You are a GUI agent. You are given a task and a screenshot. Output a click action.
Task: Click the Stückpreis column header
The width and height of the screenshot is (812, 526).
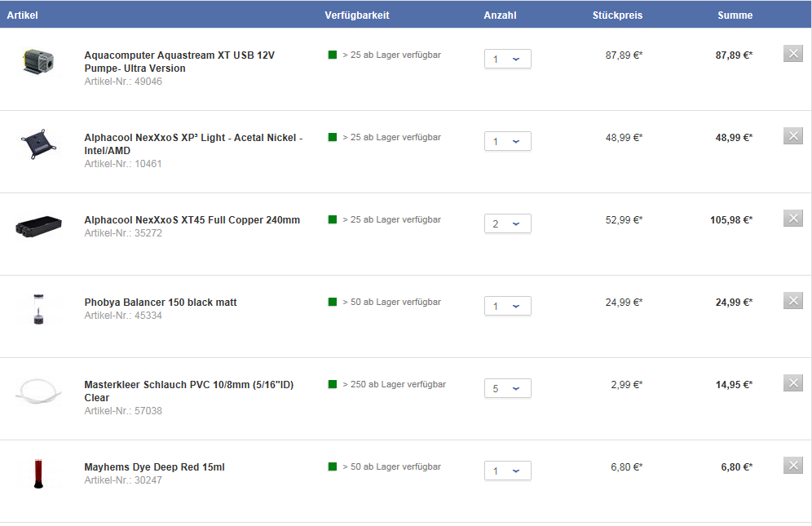click(x=617, y=15)
